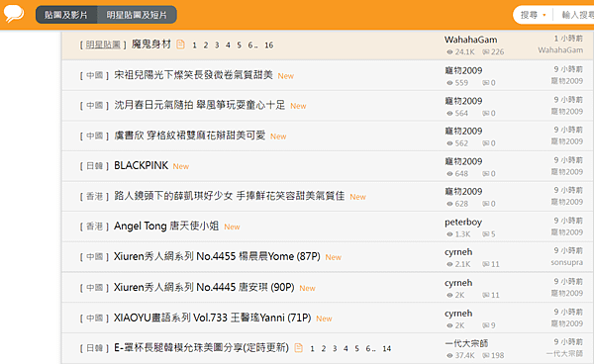Open author profile WahahaGam
Image resolution: width=594 pixels, height=364 pixels.
(471, 40)
